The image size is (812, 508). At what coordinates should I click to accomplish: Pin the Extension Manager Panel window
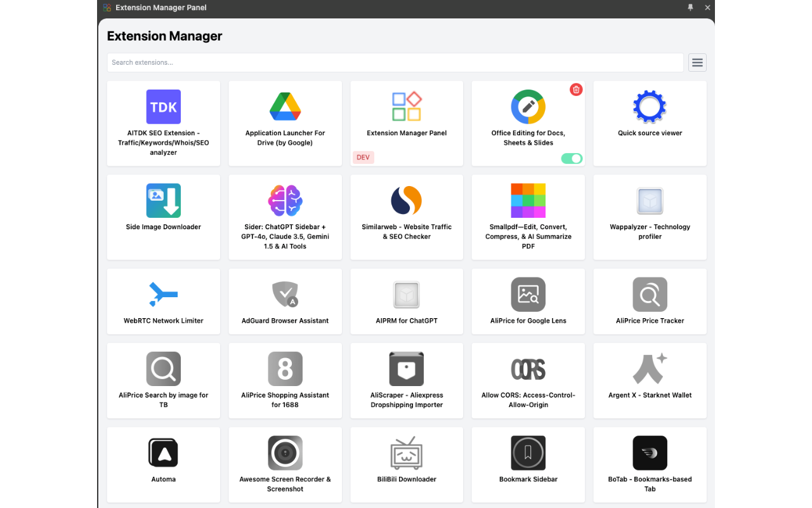[x=691, y=8]
